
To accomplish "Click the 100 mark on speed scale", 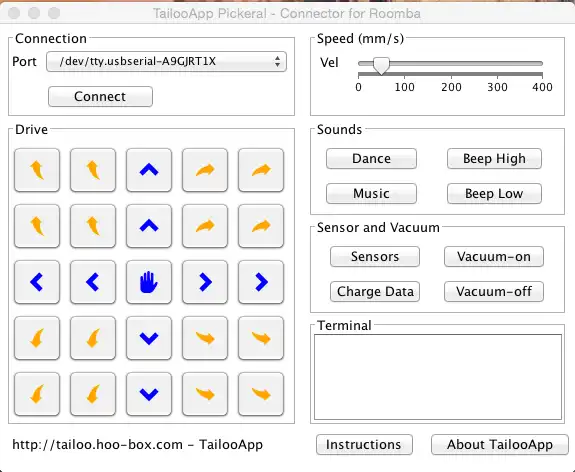I will click(x=405, y=87).
